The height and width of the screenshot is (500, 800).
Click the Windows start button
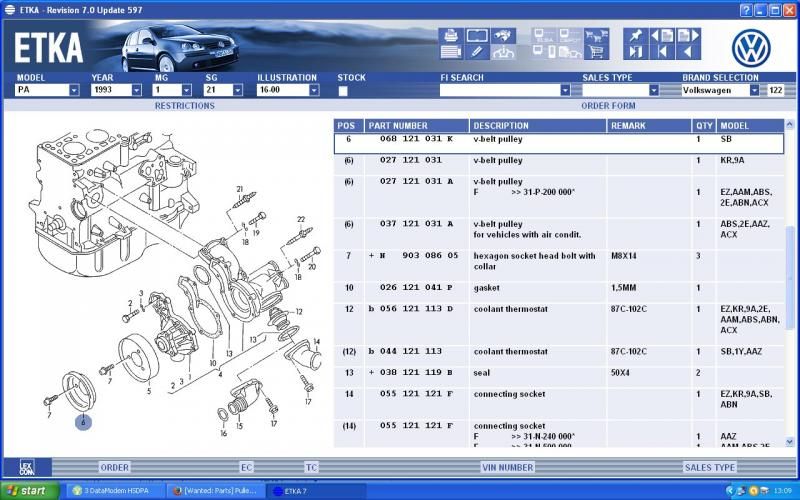30,491
